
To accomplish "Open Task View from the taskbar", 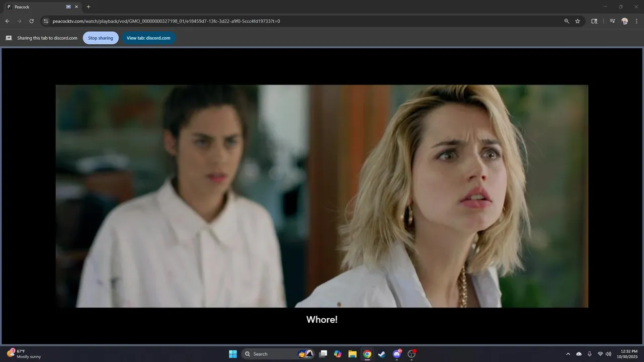I will [x=324, y=354].
